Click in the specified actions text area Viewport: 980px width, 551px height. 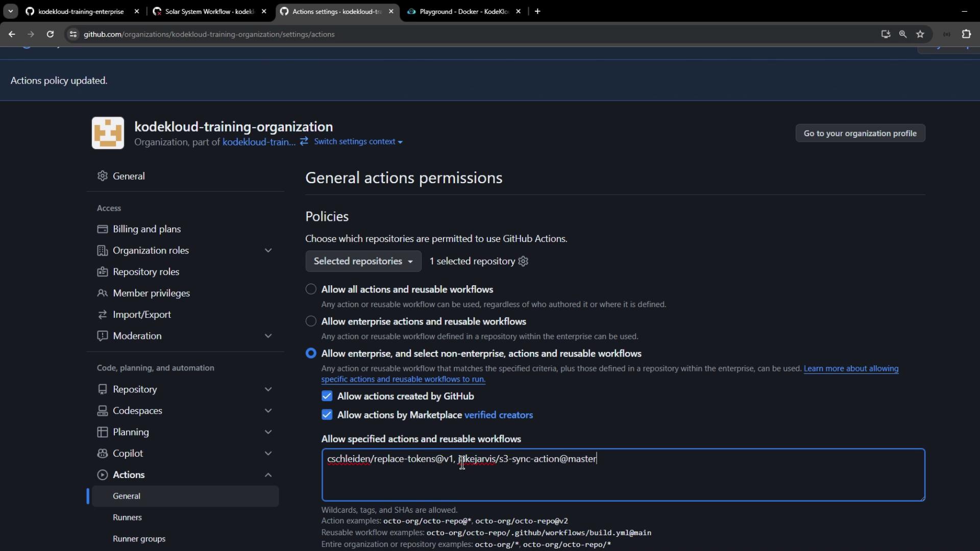coord(623,482)
